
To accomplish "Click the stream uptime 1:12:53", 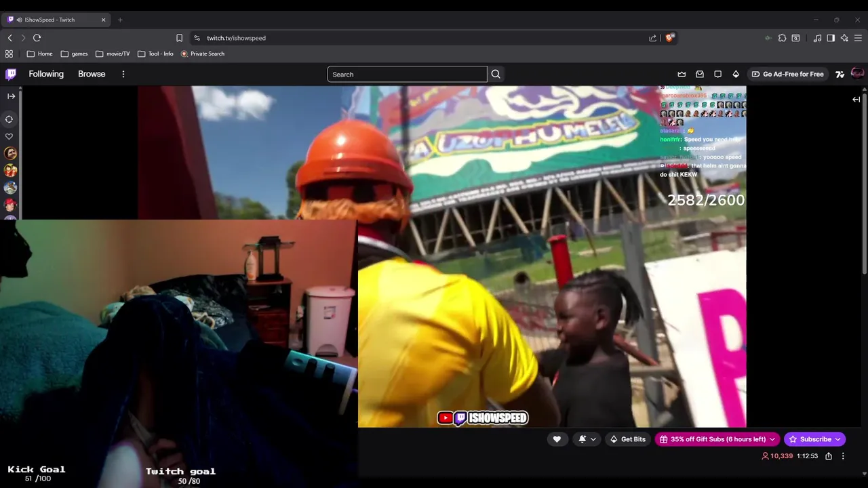I will coord(807,456).
